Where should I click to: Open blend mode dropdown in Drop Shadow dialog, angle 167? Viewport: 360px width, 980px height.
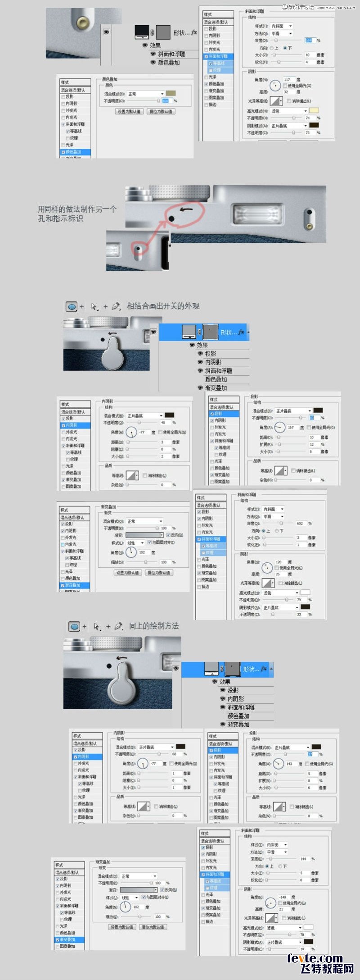click(293, 411)
